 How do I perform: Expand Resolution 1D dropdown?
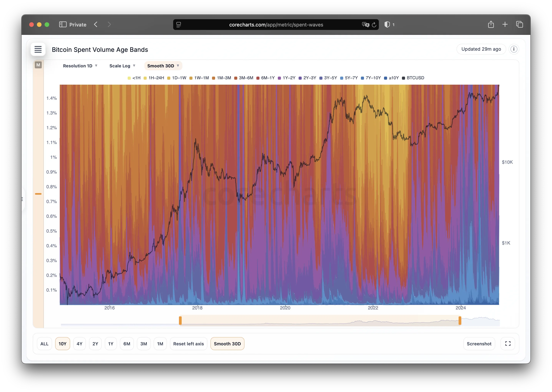click(x=80, y=66)
